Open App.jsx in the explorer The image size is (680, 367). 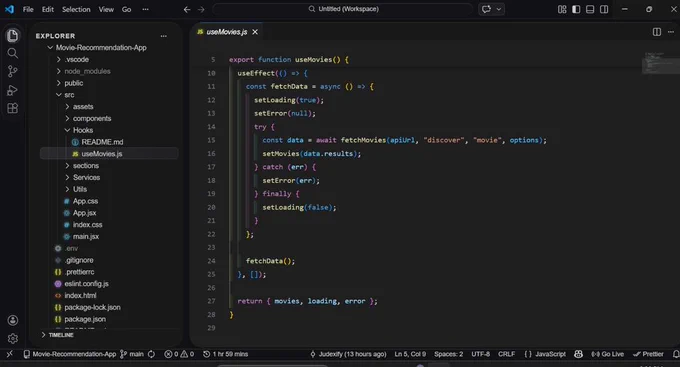coord(85,213)
